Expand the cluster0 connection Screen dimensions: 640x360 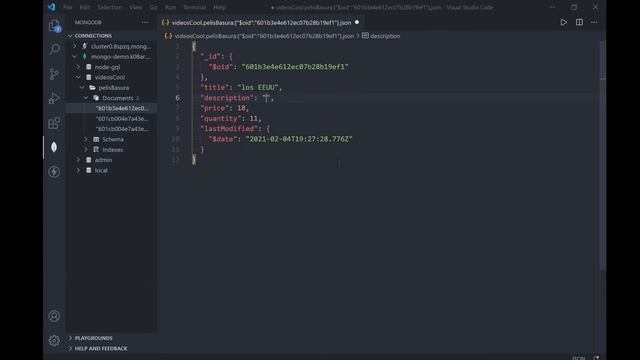tap(75, 46)
